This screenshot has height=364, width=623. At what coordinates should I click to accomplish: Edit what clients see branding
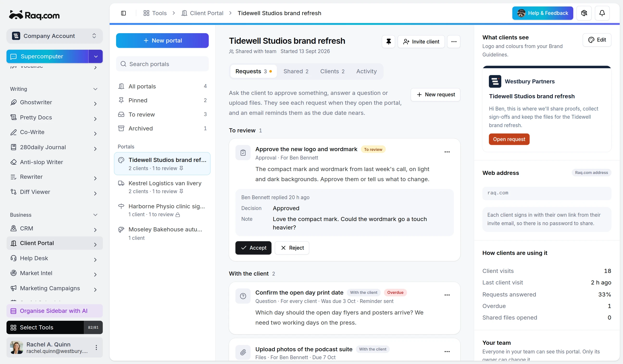[597, 40]
